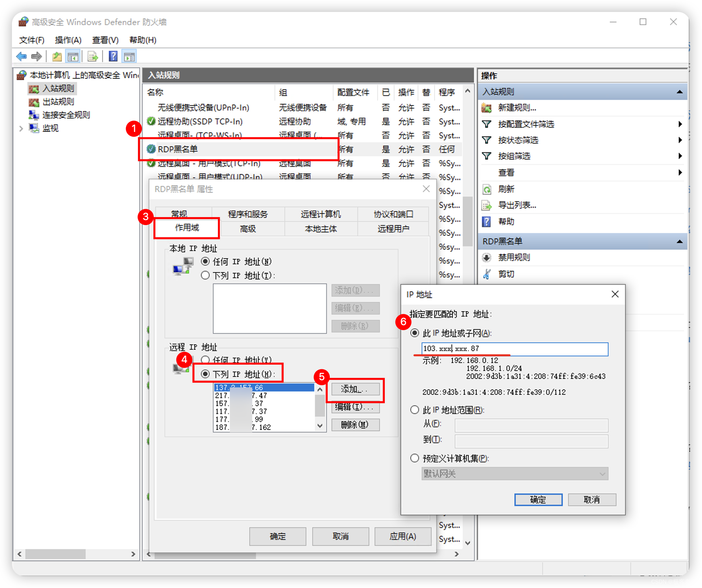The height and width of the screenshot is (588, 702).
Task: Select local 下列 IP 地址(T) radio button
Action: tap(205, 275)
